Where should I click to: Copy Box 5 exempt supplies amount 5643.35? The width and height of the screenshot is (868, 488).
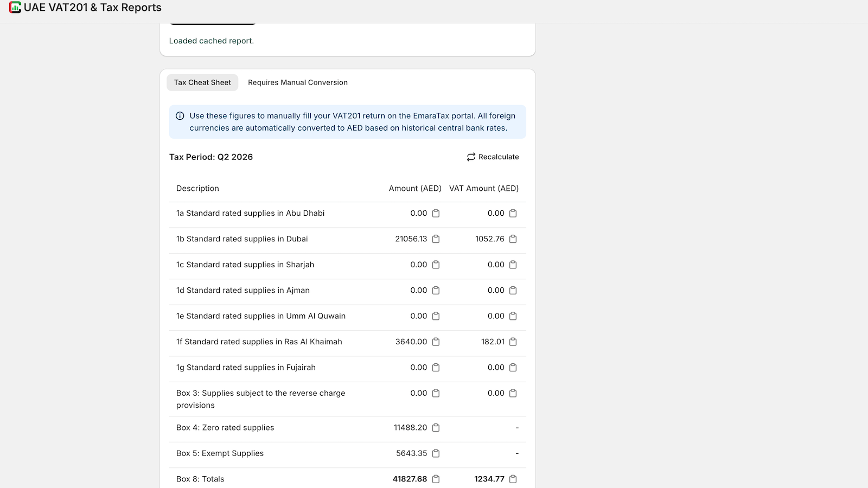[436, 453]
